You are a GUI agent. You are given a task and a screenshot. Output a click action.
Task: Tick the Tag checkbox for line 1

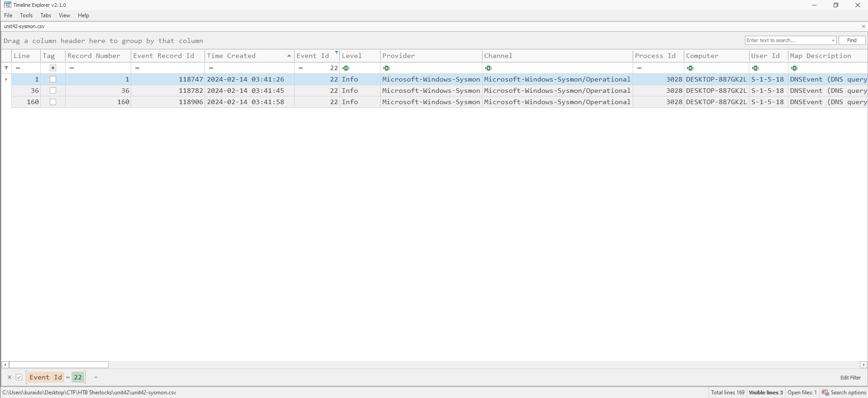click(x=53, y=79)
